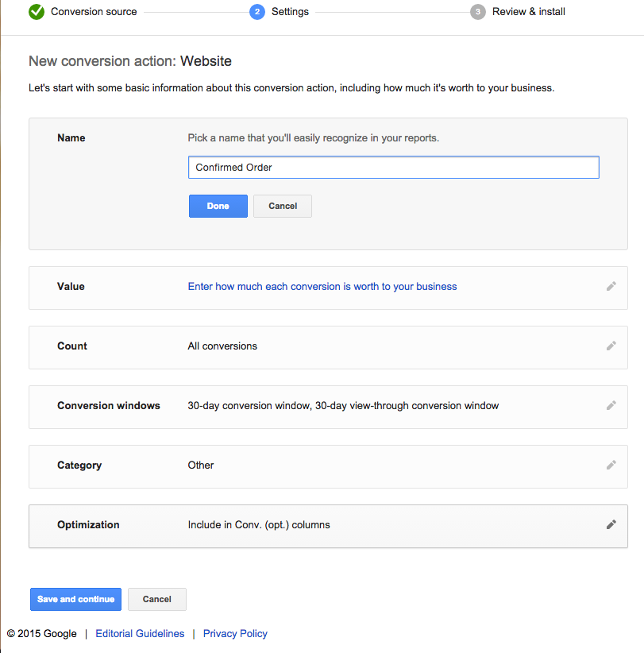This screenshot has width=644, height=653.
Task: Click the Optimization row pencil icon
Action: tap(611, 525)
